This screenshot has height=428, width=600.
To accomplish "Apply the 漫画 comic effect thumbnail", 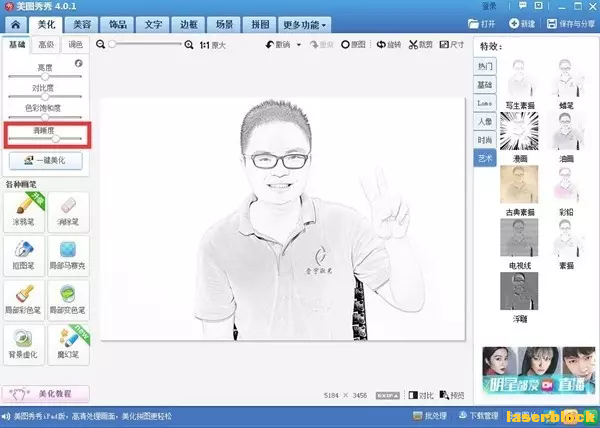I will pyautogui.click(x=519, y=131).
